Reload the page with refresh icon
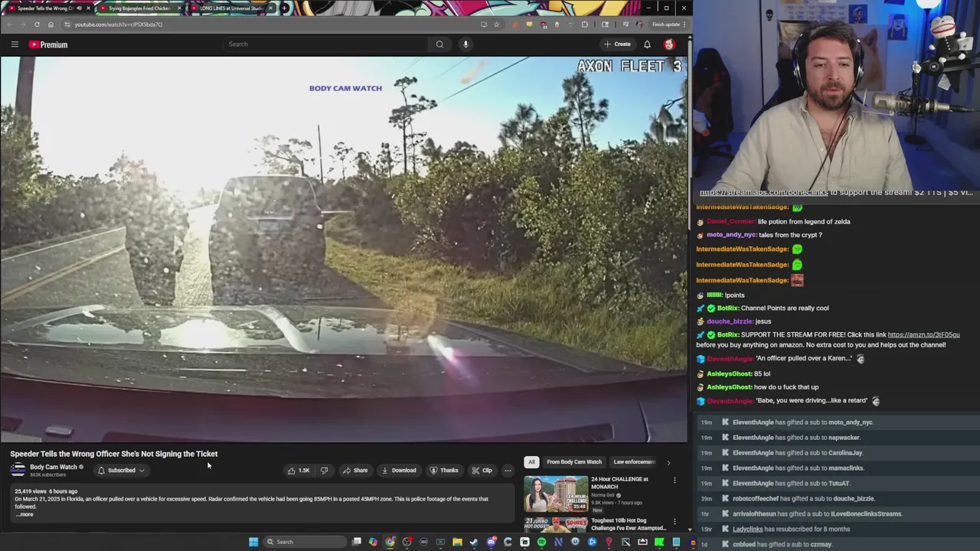 [37, 24]
